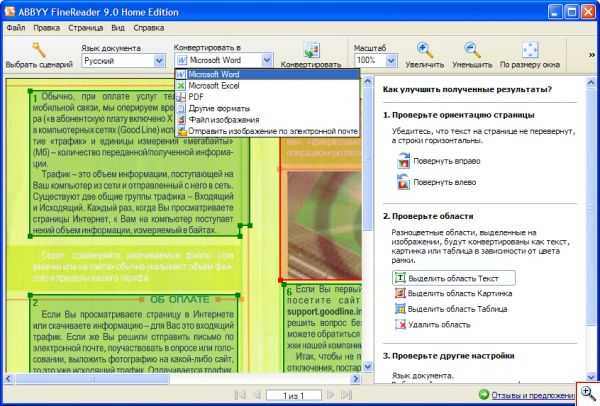Click the image pane scroll left arrow

coord(9,379)
